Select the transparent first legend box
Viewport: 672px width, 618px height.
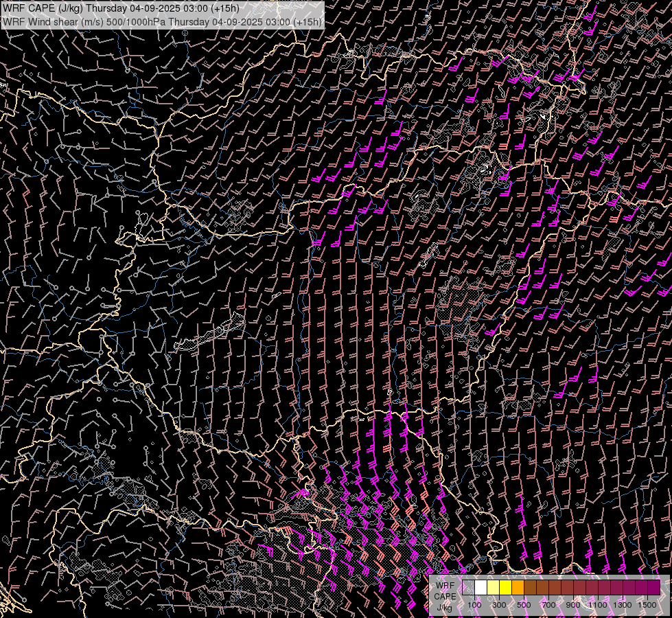tap(468, 587)
